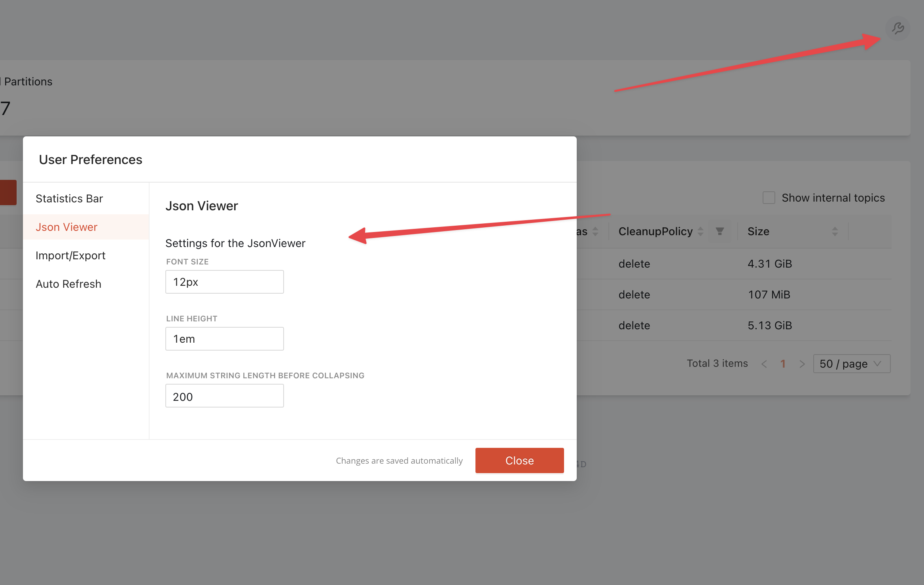Edit the Font Size input field
This screenshot has width=924, height=585.
[224, 281]
